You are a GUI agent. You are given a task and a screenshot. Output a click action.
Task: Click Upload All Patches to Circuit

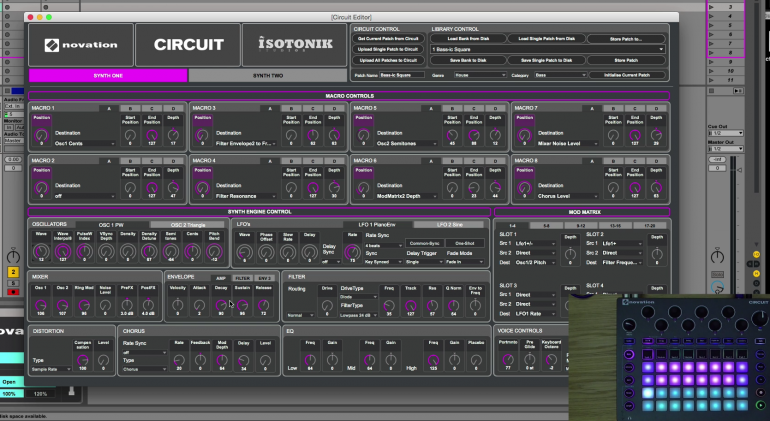click(x=388, y=60)
